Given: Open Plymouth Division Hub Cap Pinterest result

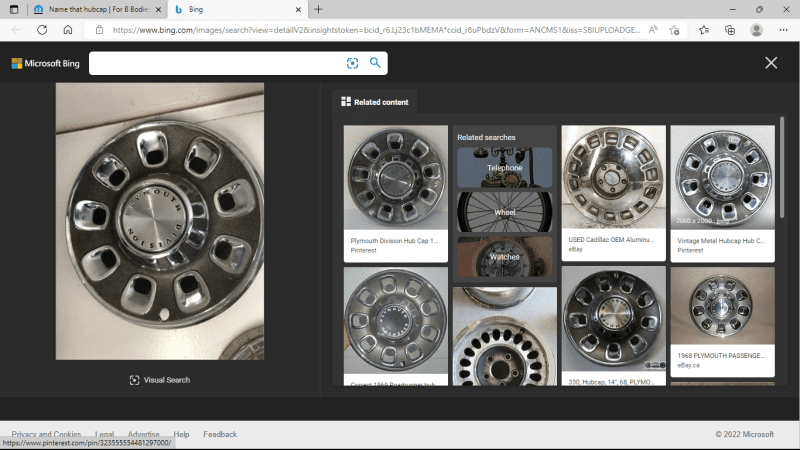Looking at the screenshot, I should pos(396,194).
